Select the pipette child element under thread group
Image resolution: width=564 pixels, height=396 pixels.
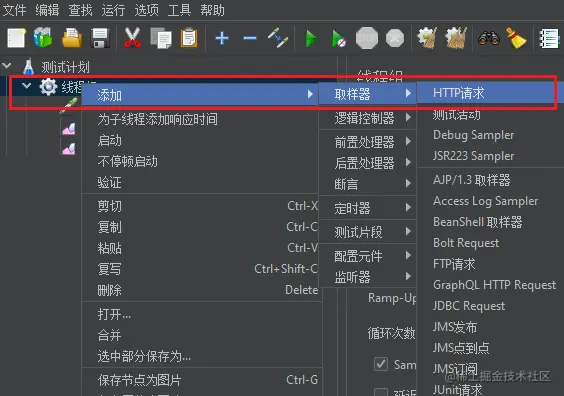[x=69, y=105]
